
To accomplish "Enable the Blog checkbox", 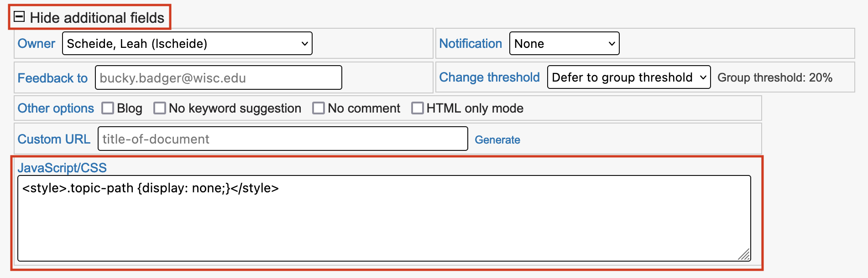I will [108, 108].
